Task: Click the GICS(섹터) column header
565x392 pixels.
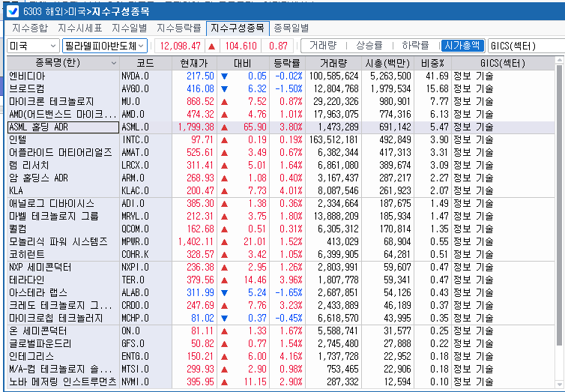Action: point(503,64)
